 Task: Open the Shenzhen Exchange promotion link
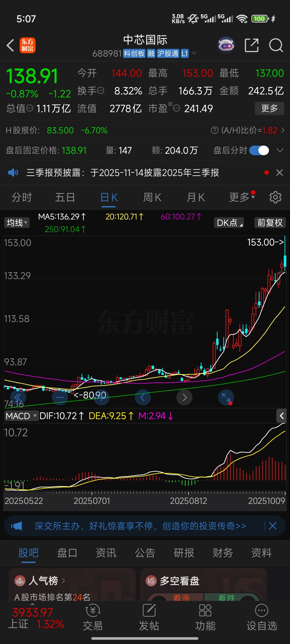click(x=140, y=526)
